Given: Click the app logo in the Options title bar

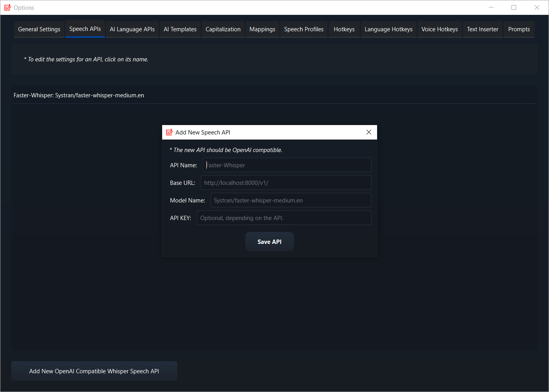Looking at the screenshot, I should 7,7.
